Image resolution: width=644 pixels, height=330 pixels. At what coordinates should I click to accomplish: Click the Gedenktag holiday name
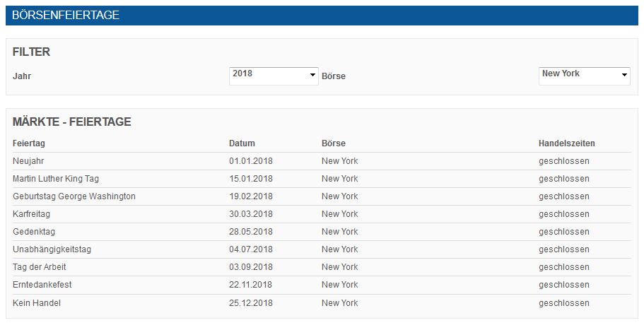point(33,232)
